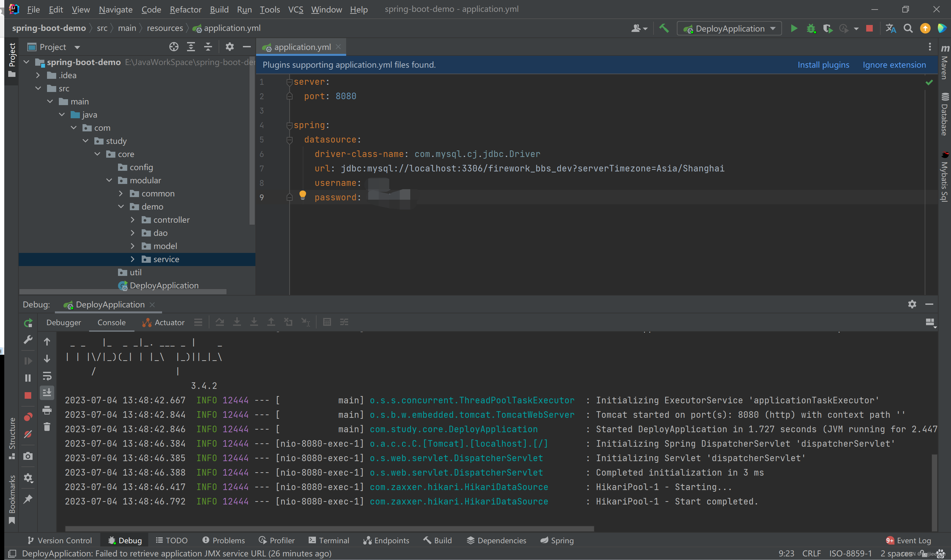Screen dimensions: 951x560
Task: Click the orange IDE update icon
Action: (x=925, y=29)
